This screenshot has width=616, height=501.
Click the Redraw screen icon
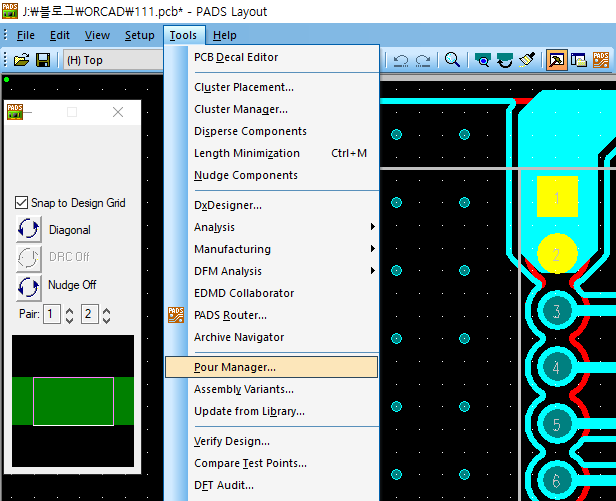[504, 60]
